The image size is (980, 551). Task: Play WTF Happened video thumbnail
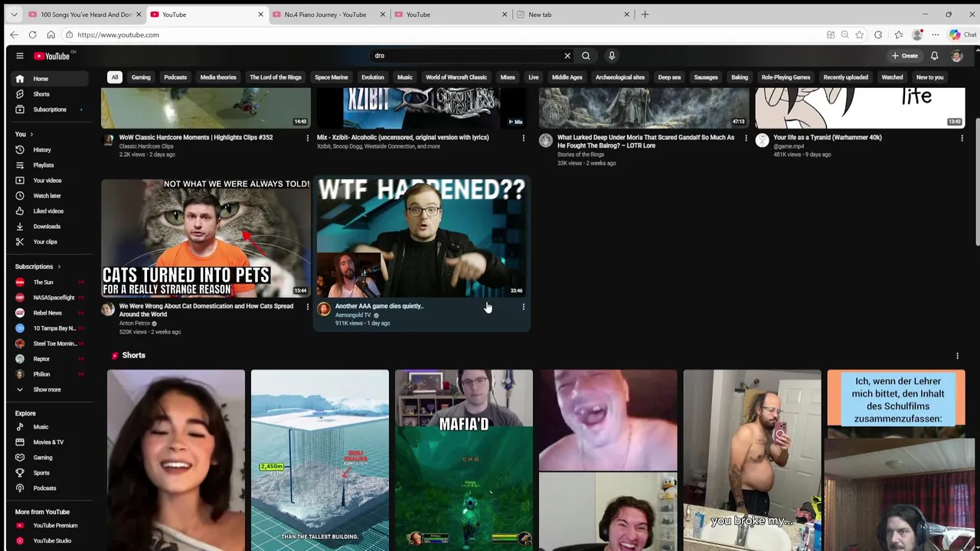tap(422, 238)
